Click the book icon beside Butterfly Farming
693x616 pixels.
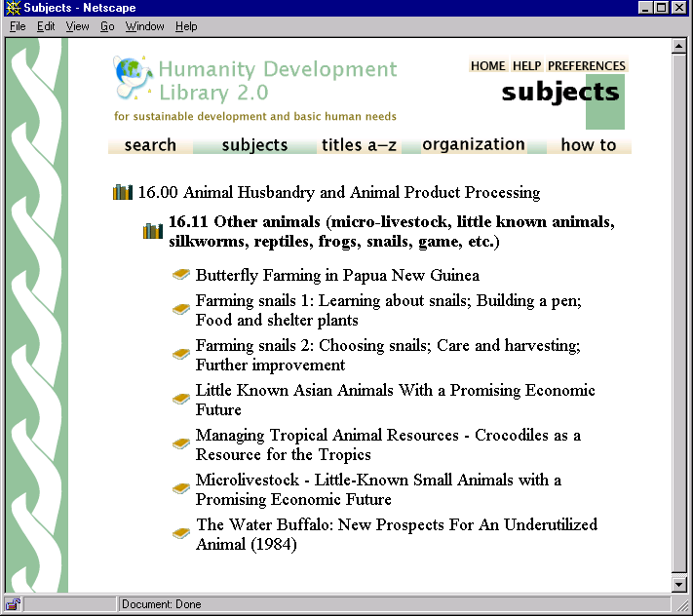(x=181, y=276)
